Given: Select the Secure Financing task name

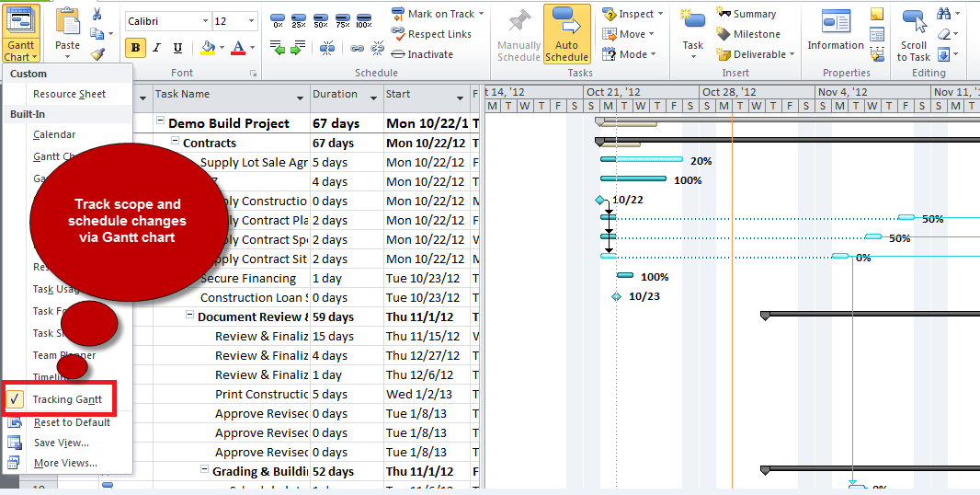Looking at the screenshot, I should [248, 279].
